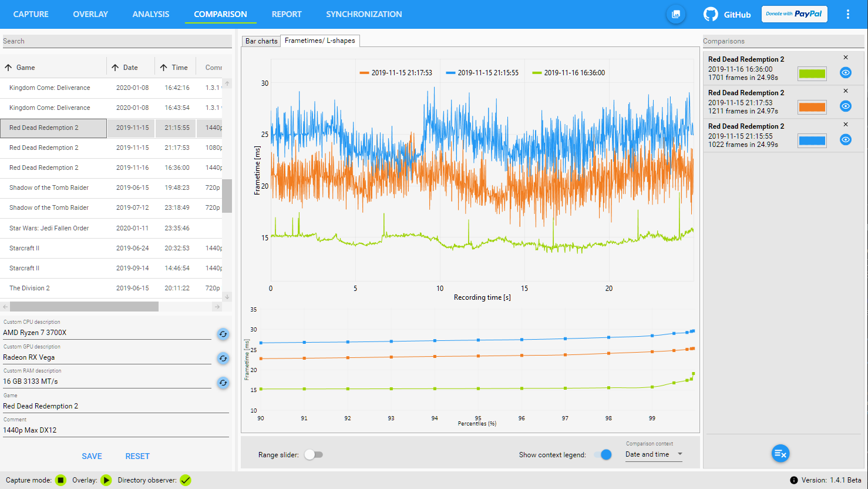Sort records by the Time column arrow

point(164,68)
